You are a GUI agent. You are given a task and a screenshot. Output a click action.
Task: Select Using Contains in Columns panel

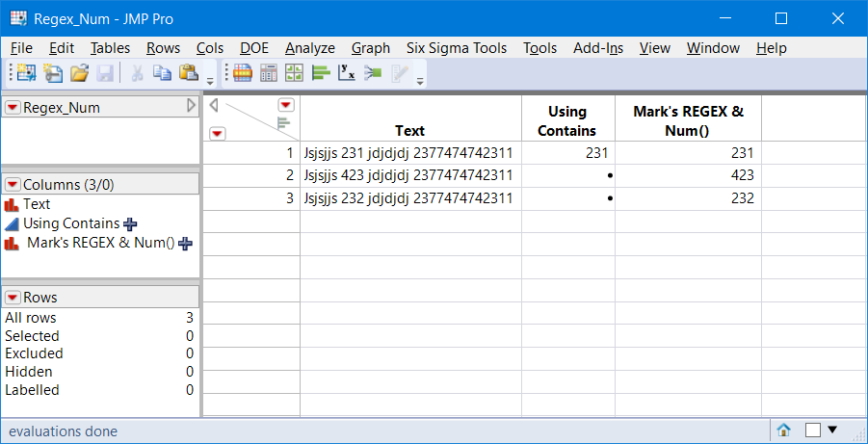[71, 223]
